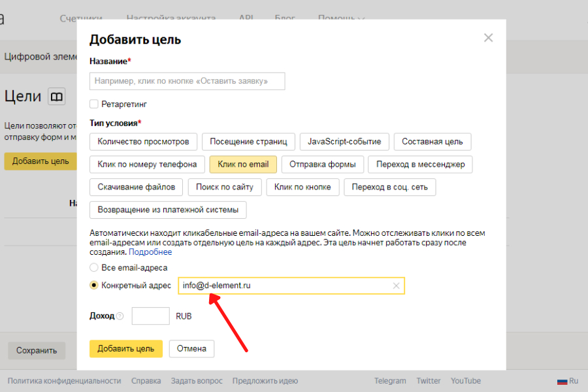Viewport: 588px width, 392px height.
Task: Select the Конкретный адрес radio option
Action: click(94, 286)
